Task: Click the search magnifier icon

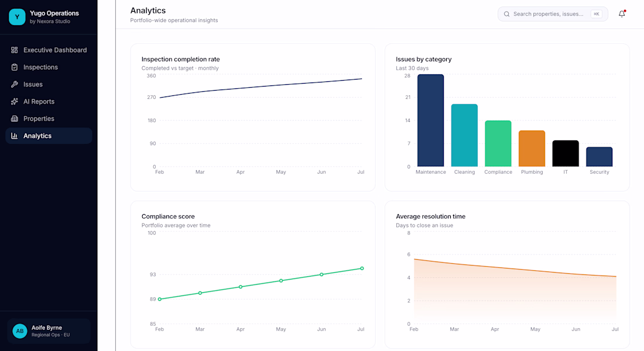Action: 507,14
